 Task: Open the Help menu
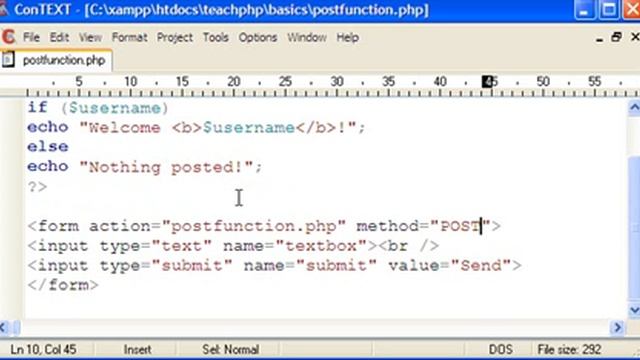[347, 38]
